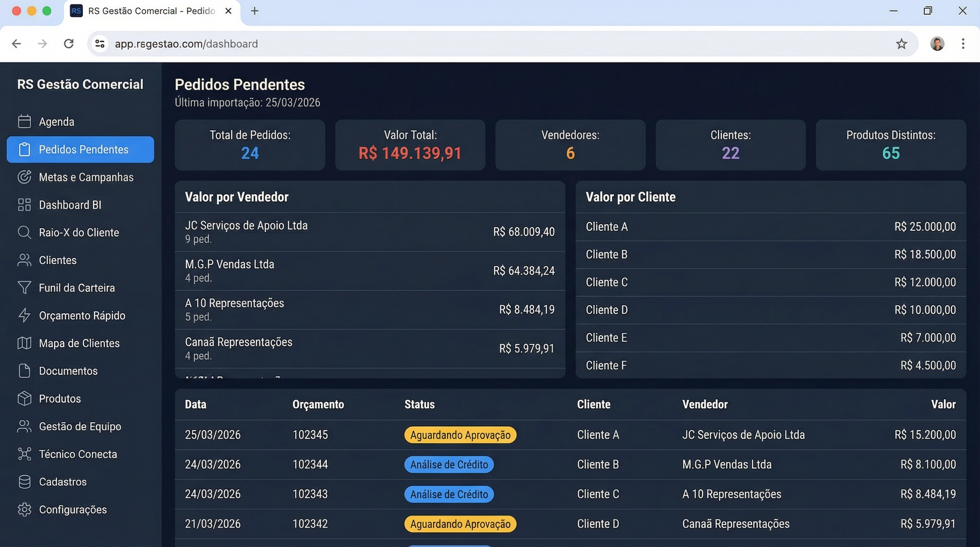Click the Agenda calendar icon
980x547 pixels.
[x=24, y=121]
